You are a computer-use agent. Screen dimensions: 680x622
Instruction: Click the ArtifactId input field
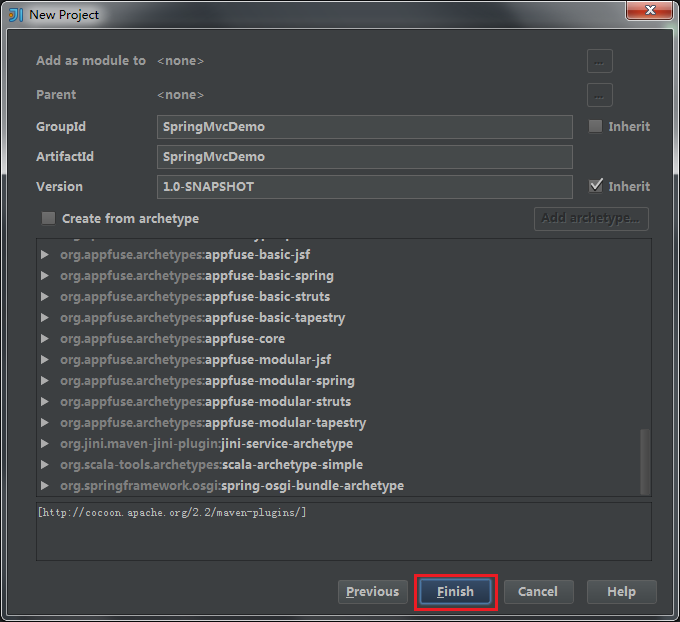(364, 157)
